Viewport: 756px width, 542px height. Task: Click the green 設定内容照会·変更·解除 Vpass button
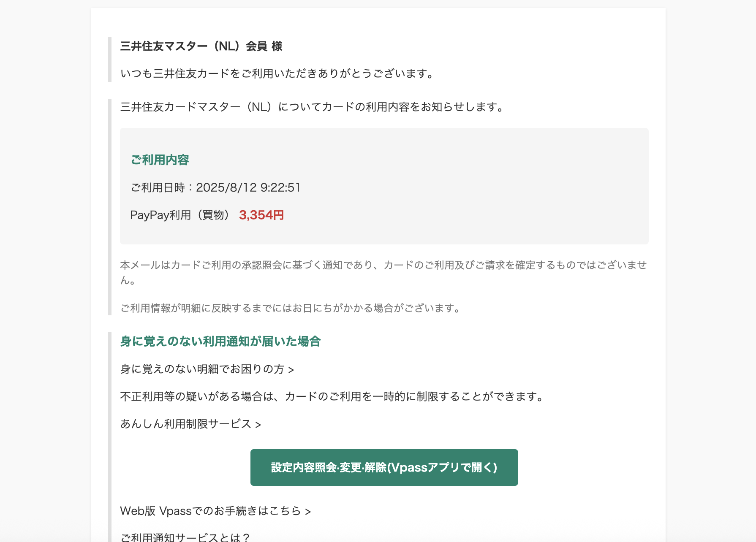click(384, 467)
